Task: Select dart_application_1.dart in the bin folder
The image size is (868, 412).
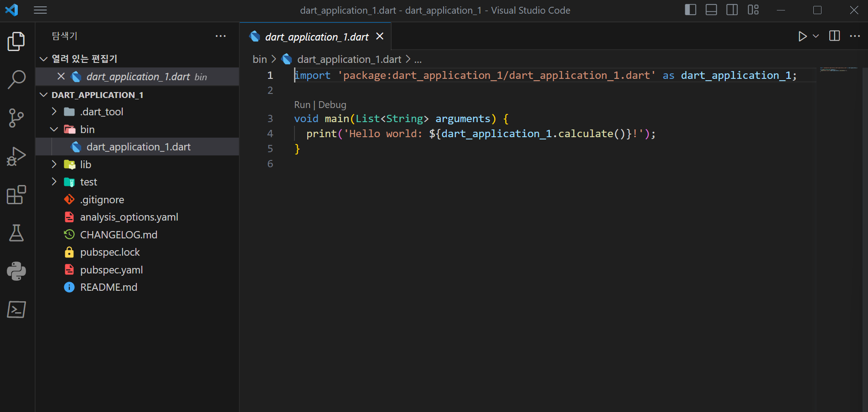Action: pos(137,147)
